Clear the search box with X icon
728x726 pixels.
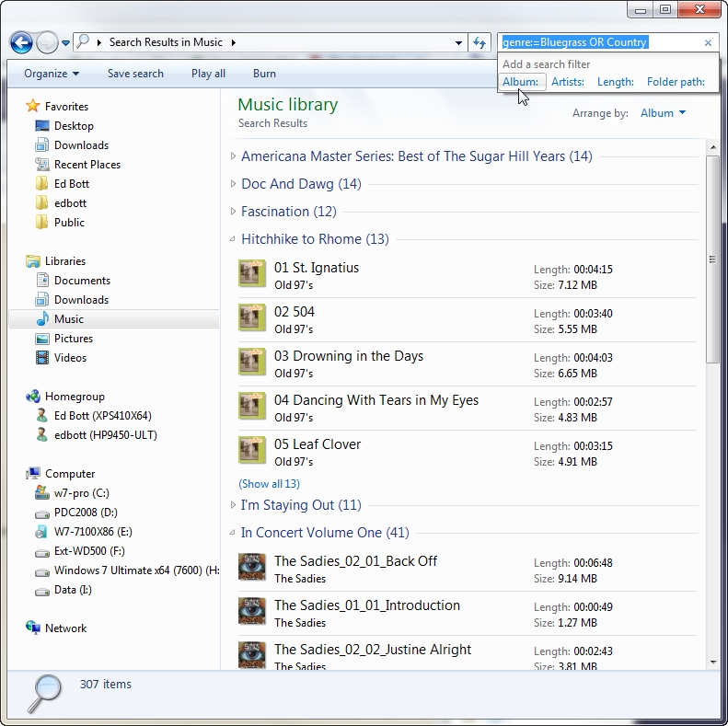pyautogui.click(x=708, y=42)
